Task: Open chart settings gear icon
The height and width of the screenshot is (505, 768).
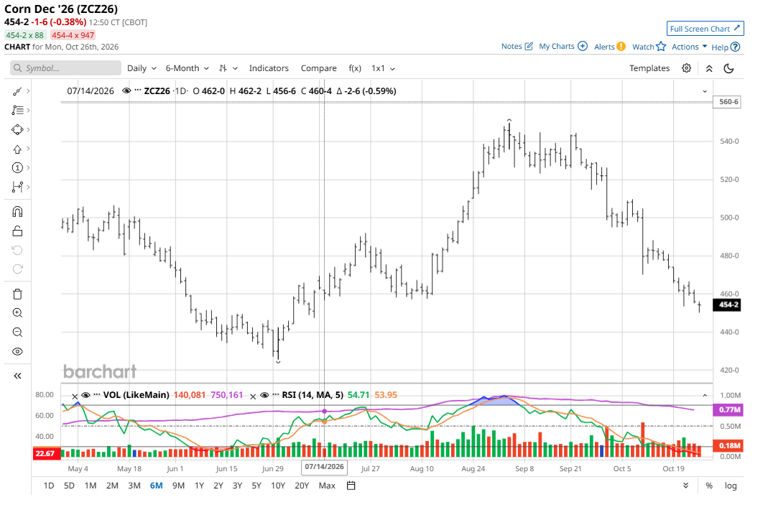Action: (x=686, y=68)
